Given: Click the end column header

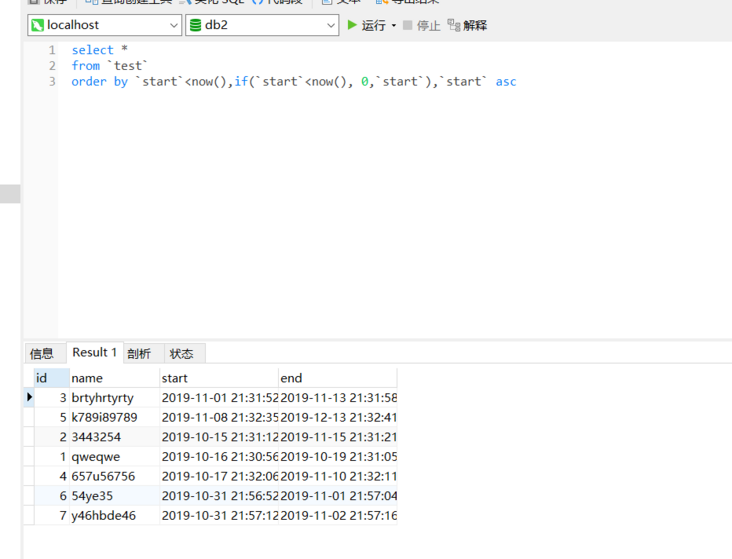Looking at the screenshot, I should [x=338, y=378].
